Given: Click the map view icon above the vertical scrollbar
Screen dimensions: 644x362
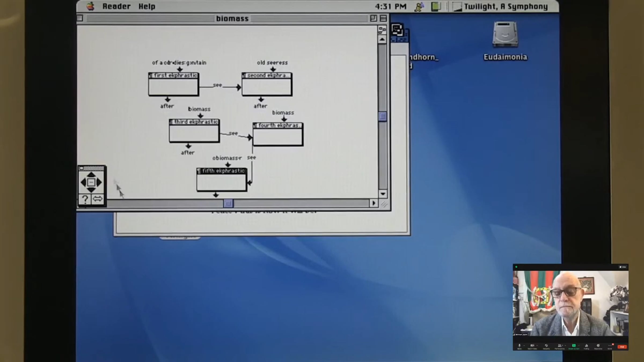Looking at the screenshot, I should coord(382,29).
